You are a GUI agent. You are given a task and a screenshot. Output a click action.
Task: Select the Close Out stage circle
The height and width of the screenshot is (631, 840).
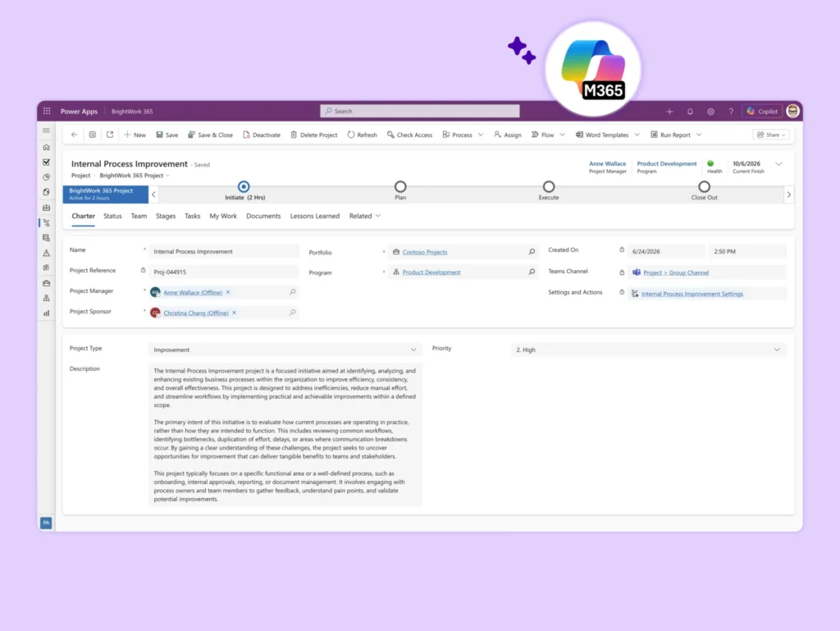pyautogui.click(x=704, y=186)
